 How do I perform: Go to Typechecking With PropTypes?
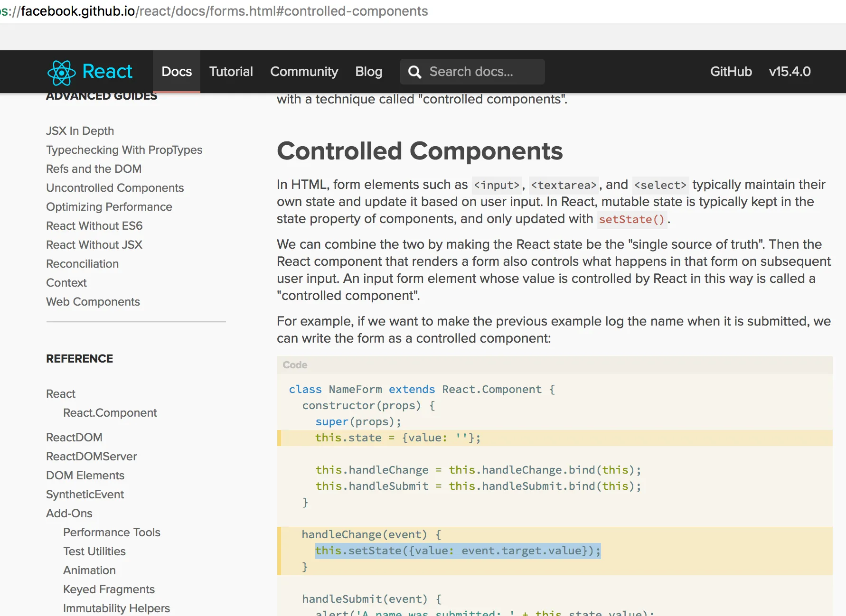(x=124, y=150)
